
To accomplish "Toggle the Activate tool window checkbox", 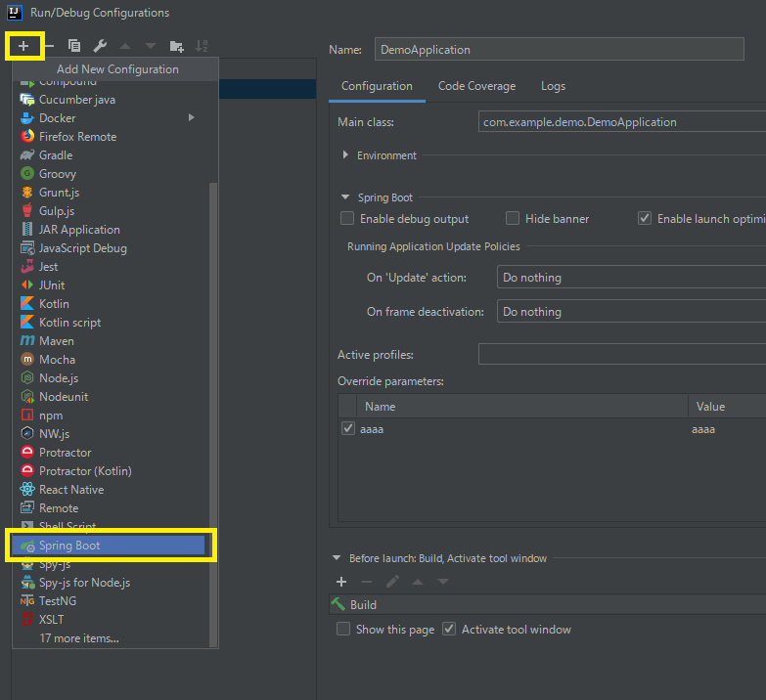I will point(449,629).
